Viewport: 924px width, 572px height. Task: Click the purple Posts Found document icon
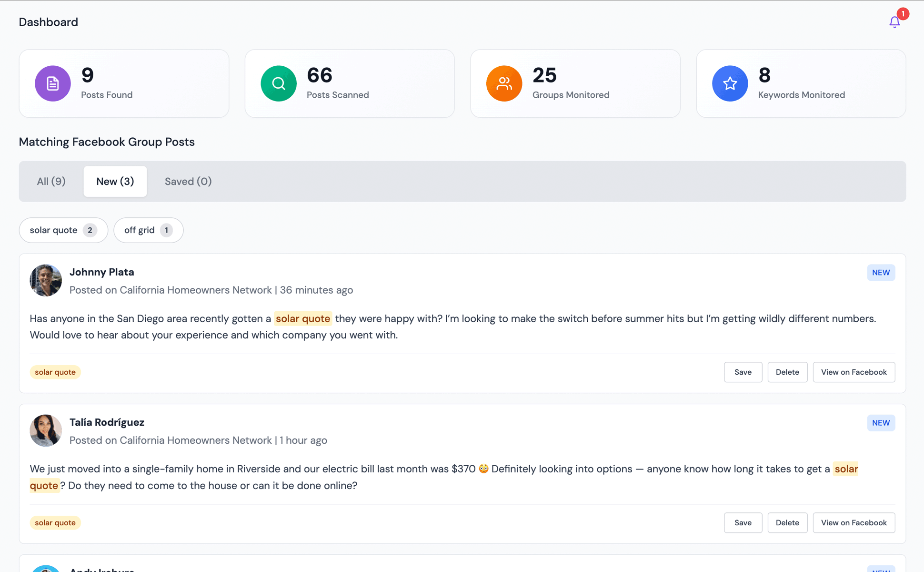tap(53, 83)
